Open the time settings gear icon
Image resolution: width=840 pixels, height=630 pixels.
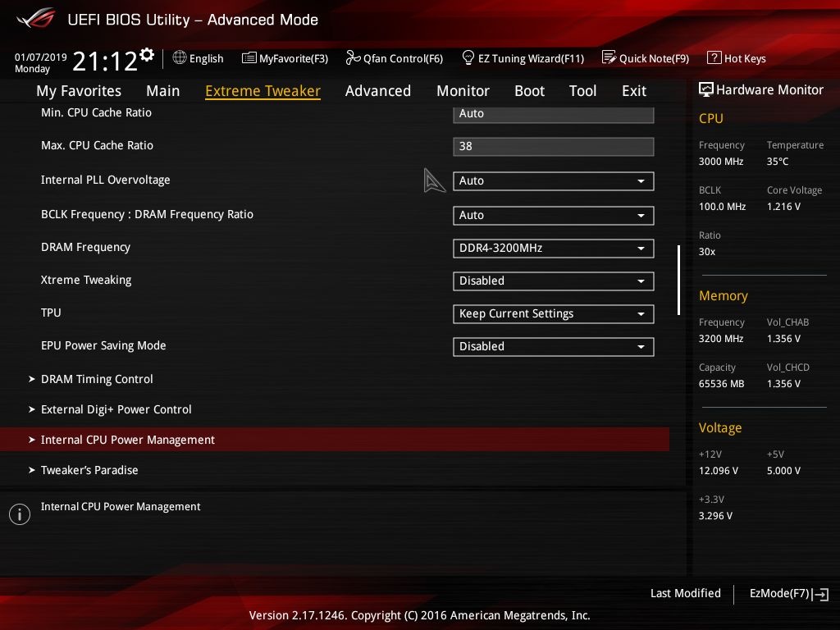click(x=147, y=55)
